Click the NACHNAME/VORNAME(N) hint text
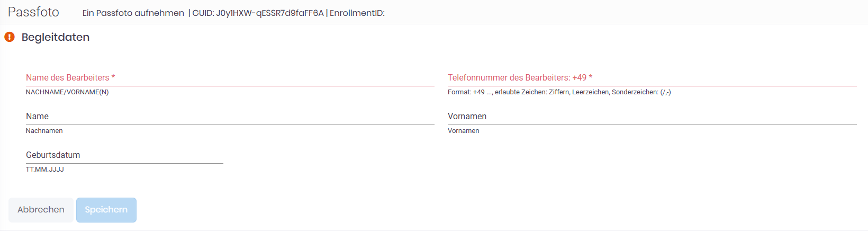The width and height of the screenshot is (868, 231). [x=67, y=92]
